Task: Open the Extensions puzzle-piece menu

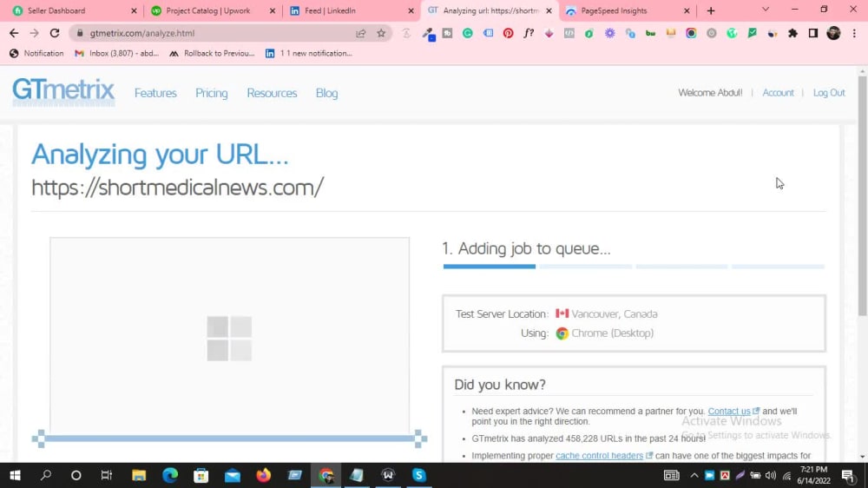Action: [x=792, y=33]
